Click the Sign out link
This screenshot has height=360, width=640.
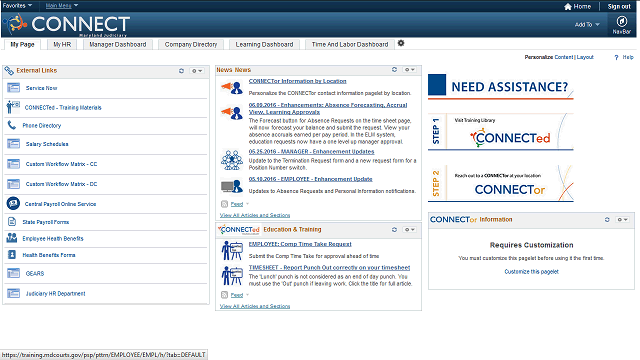coord(619,6)
